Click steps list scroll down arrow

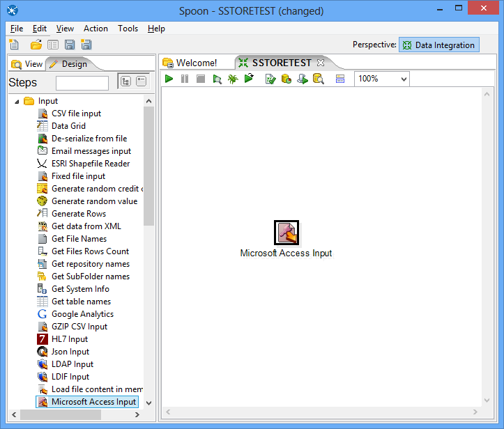click(x=148, y=403)
